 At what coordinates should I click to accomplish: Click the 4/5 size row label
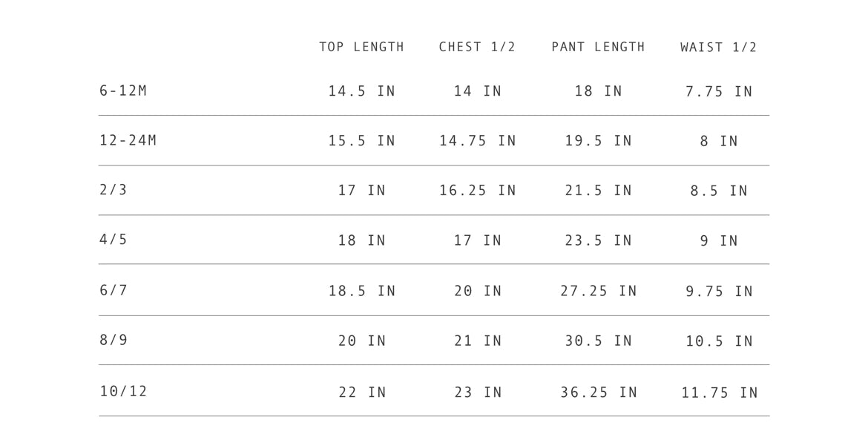114,240
